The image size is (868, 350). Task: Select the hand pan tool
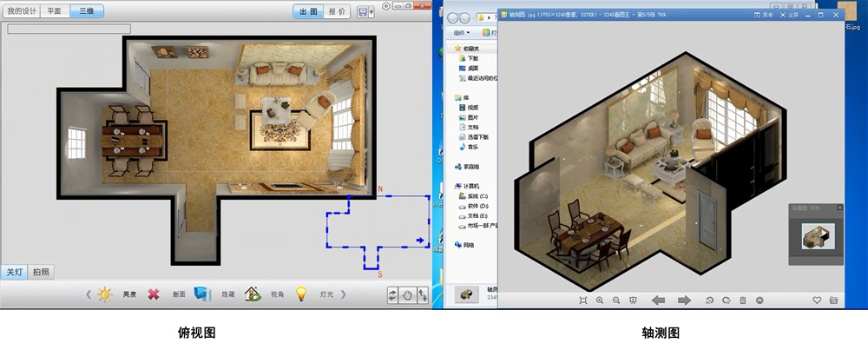click(x=407, y=295)
